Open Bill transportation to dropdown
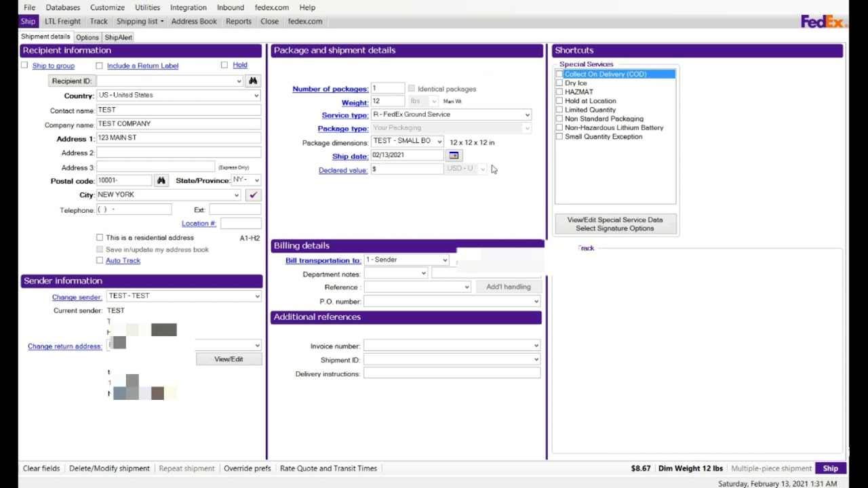 [x=445, y=260]
